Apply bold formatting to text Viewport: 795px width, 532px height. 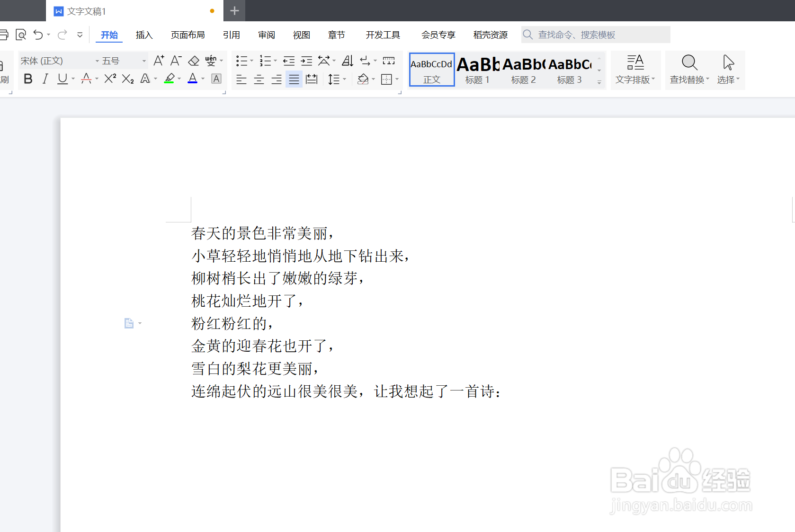(27, 79)
